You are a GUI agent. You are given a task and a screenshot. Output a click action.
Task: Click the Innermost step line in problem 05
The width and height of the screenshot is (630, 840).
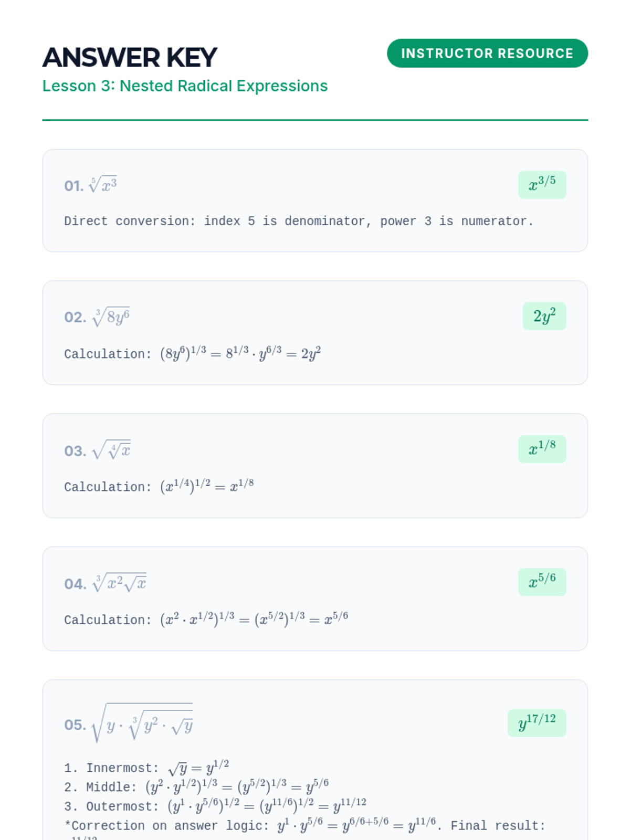tap(147, 768)
